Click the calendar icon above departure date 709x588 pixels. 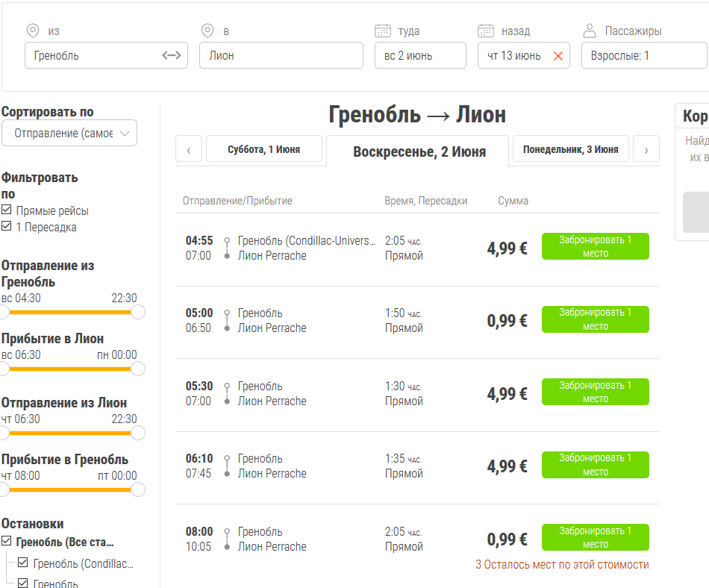[383, 31]
